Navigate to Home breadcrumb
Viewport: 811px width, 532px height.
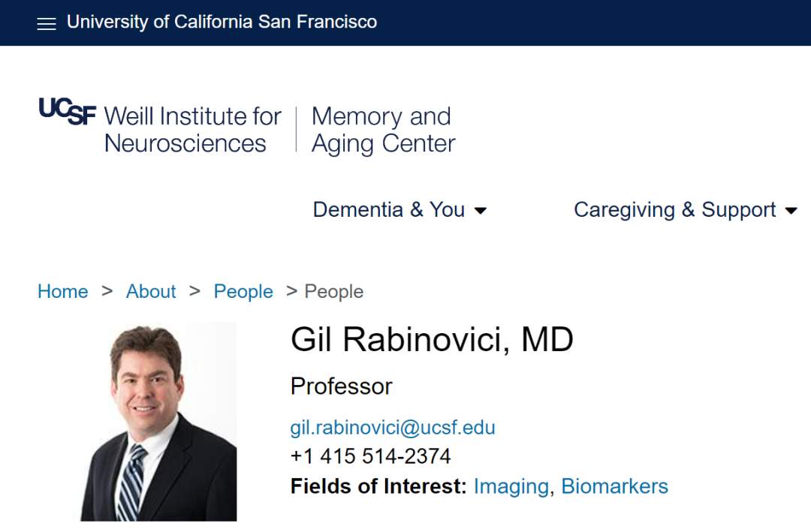pyautogui.click(x=63, y=291)
